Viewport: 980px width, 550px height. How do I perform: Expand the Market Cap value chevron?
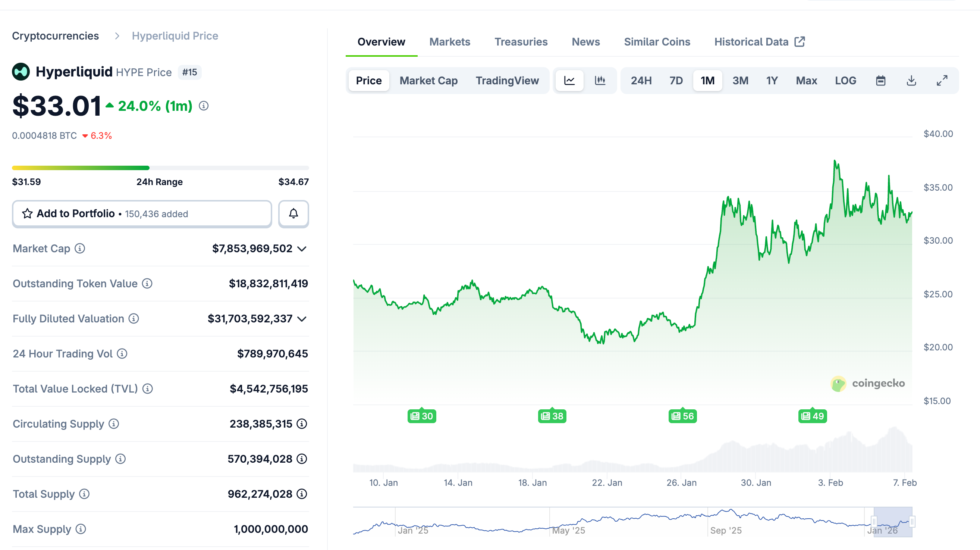tap(302, 249)
